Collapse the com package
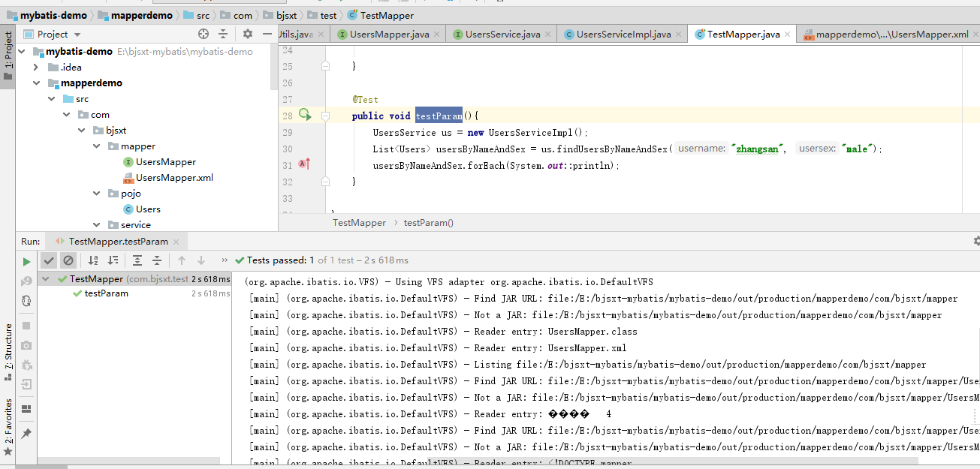This screenshot has width=980, height=469. pos(66,115)
